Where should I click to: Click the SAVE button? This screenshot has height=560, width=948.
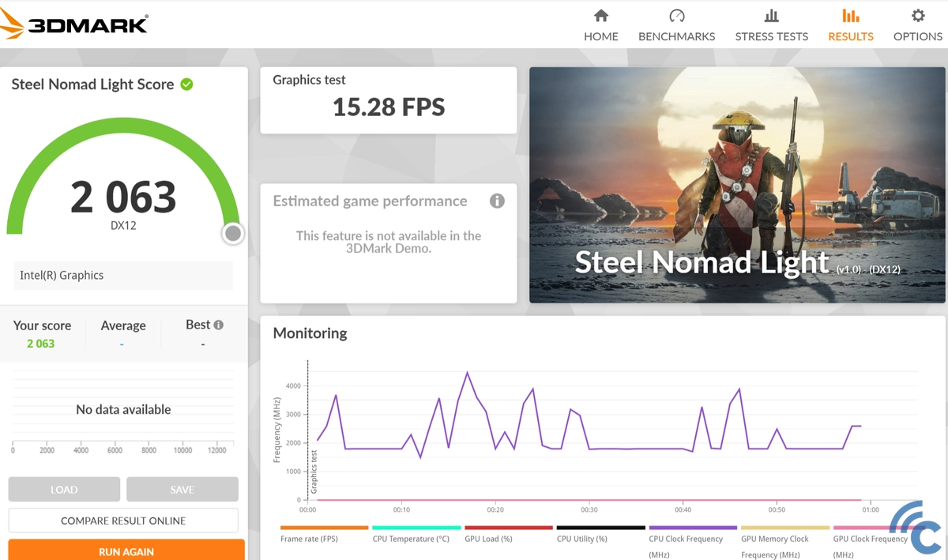point(182,490)
